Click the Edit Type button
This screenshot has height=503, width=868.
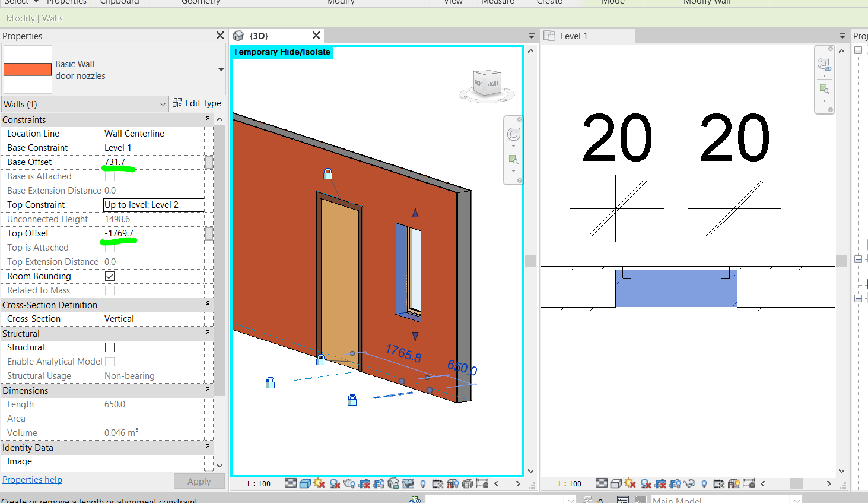[x=202, y=103]
